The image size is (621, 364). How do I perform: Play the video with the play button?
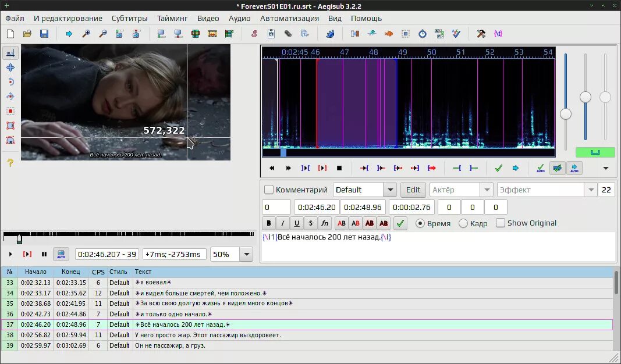(10, 254)
